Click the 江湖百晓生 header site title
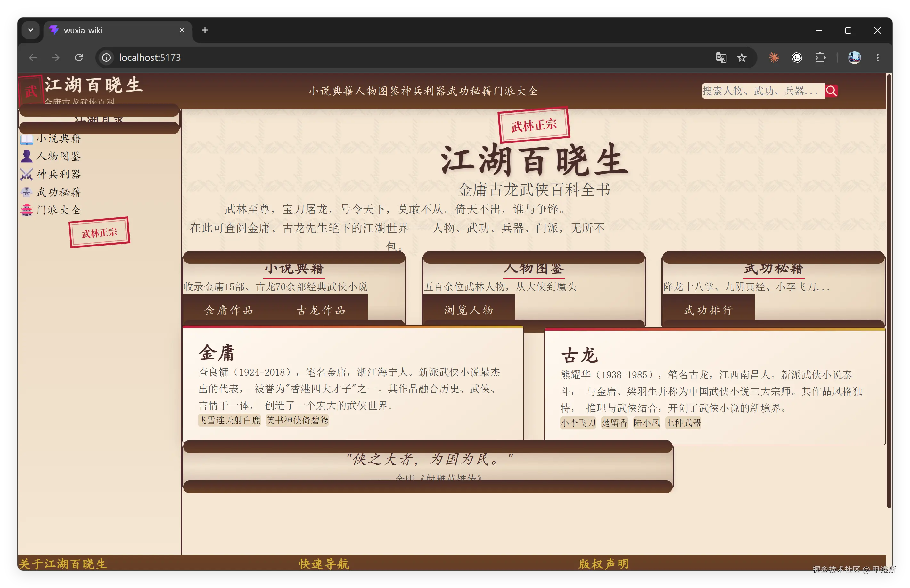 tap(94, 85)
